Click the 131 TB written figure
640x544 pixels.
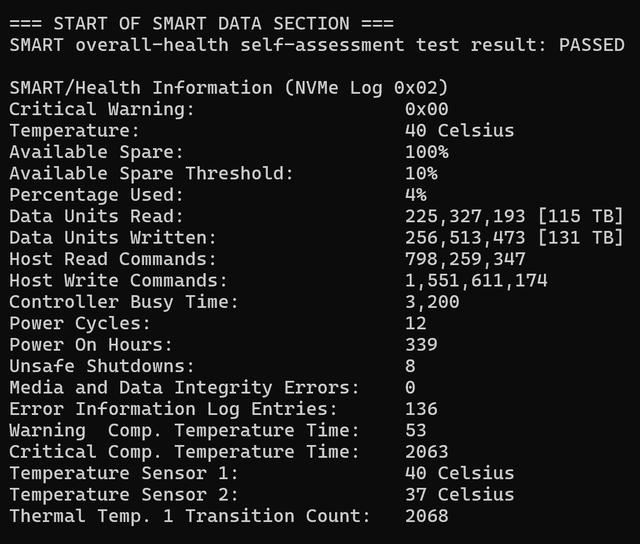[x=581, y=238]
